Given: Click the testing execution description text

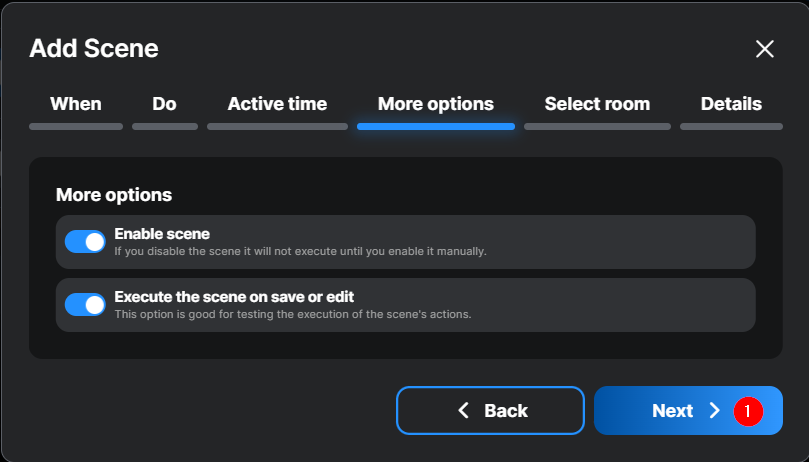Looking at the screenshot, I should pyautogui.click(x=292, y=314).
